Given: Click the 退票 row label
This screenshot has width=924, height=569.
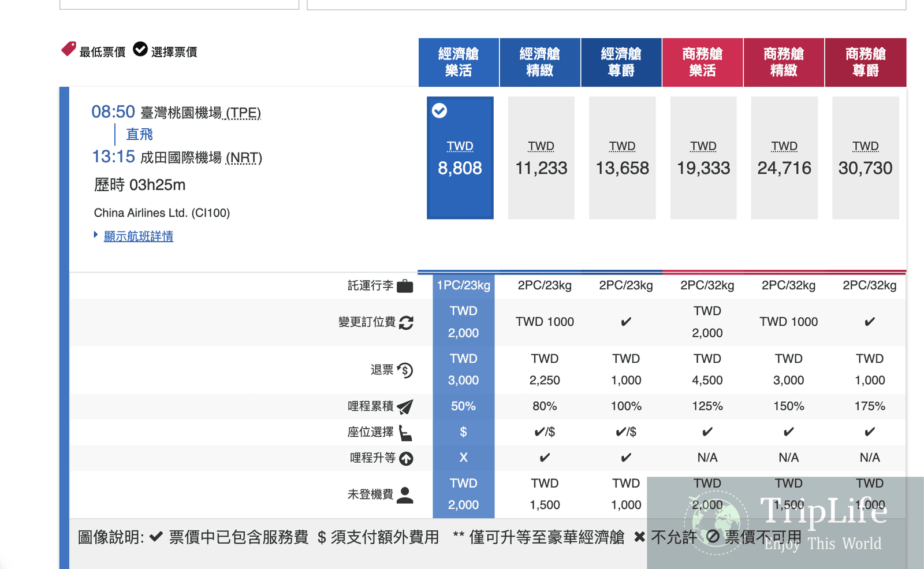Looking at the screenshot, I should [382, 370].
